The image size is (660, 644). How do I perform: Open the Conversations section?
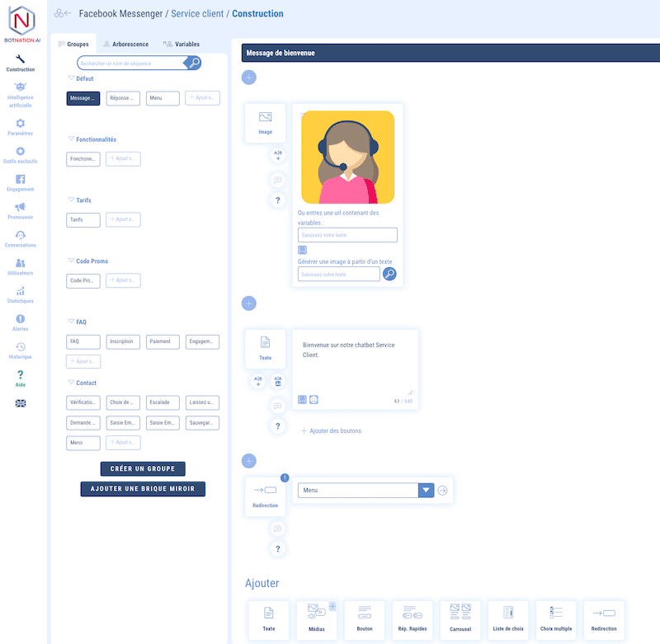click(20, 239)
